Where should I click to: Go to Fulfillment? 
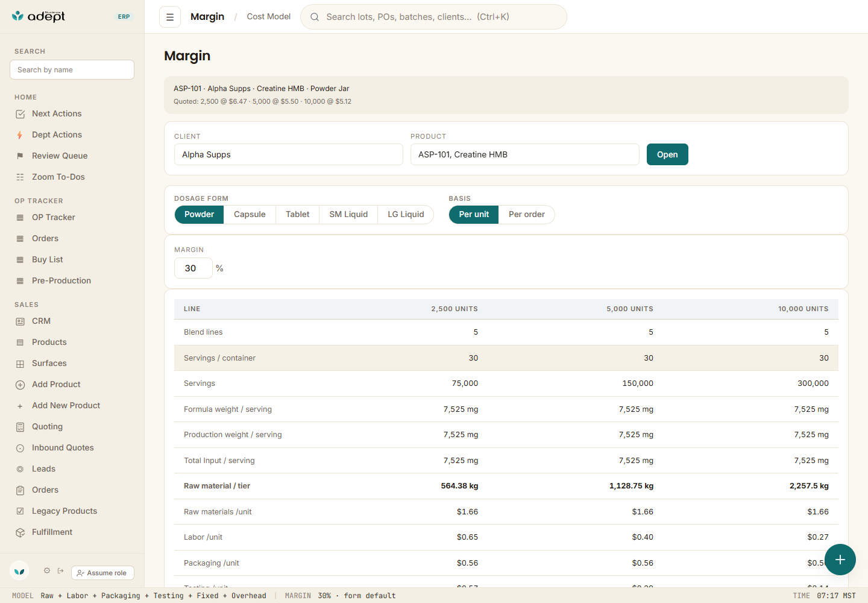(x=52, y=532)
